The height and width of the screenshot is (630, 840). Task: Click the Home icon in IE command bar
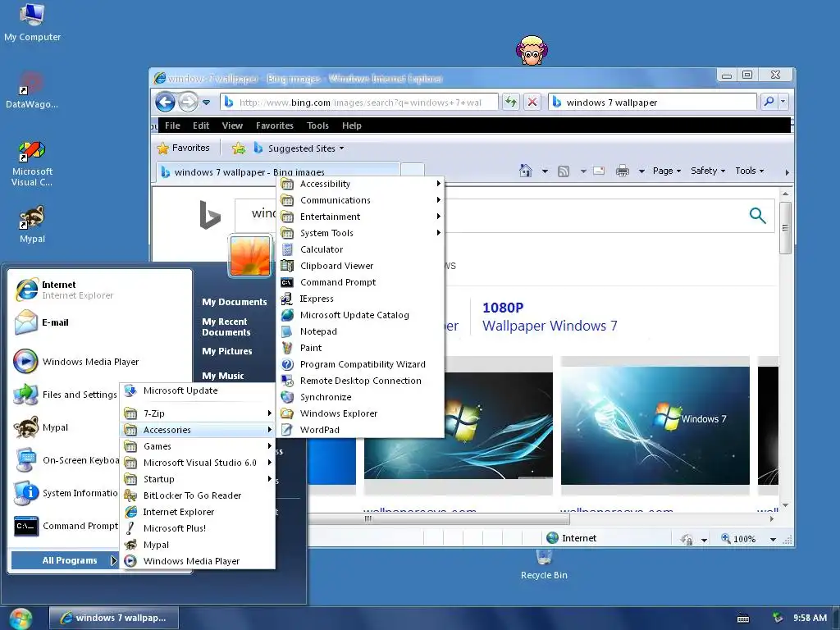[x=526, y=171]
